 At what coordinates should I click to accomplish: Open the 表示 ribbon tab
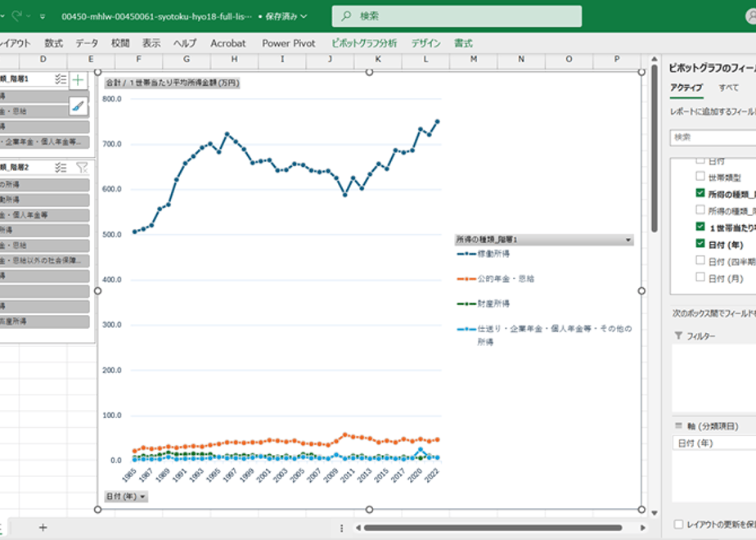point(151,43)
